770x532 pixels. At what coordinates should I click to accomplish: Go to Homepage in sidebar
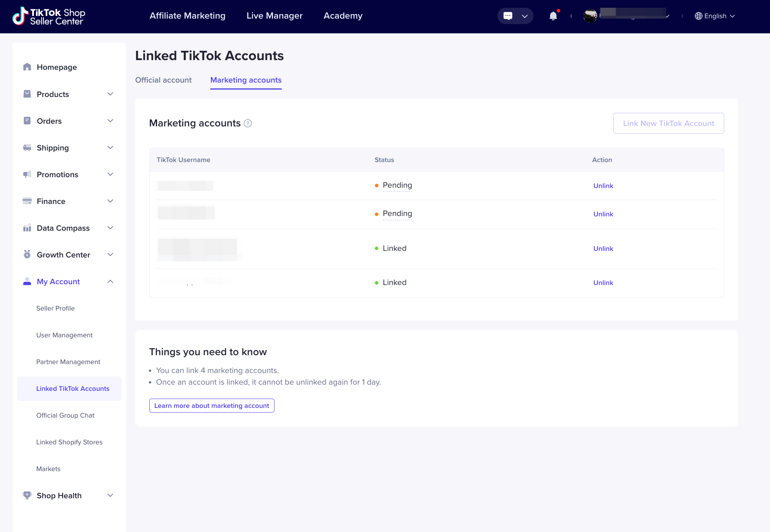57,67
